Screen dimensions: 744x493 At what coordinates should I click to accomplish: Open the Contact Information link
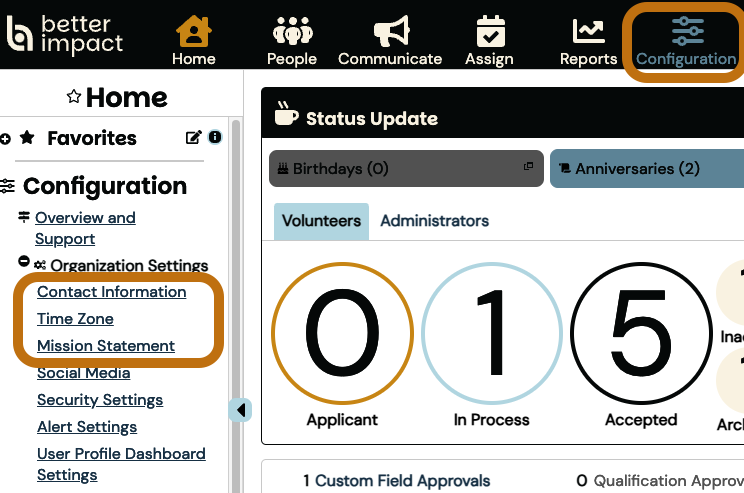(x=111, y=292)
